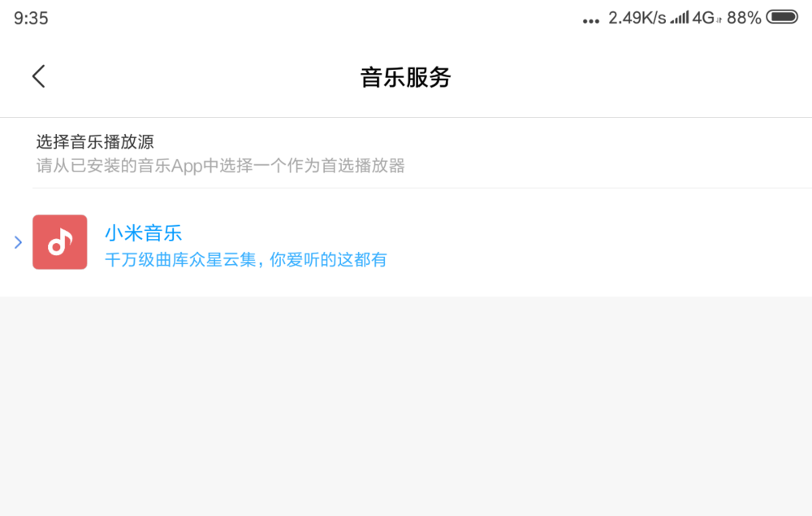Tap the red Mi Music app icon
Screen dimensions: 812x516
point(59,242)
